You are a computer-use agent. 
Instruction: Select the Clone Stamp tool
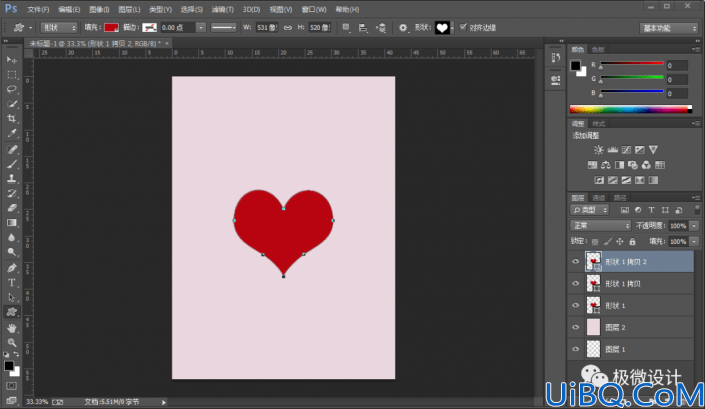click(x=12, y=178)
